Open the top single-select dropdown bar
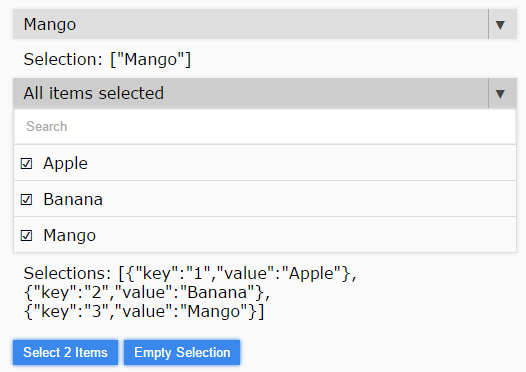This screenshot has height=372, width=526. (265, 24)
